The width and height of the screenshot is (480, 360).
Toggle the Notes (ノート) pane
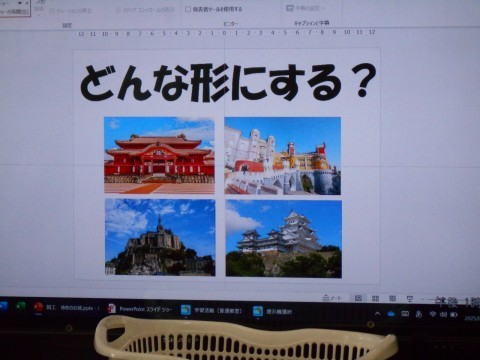pyautogui.click(x=332, y=298)
